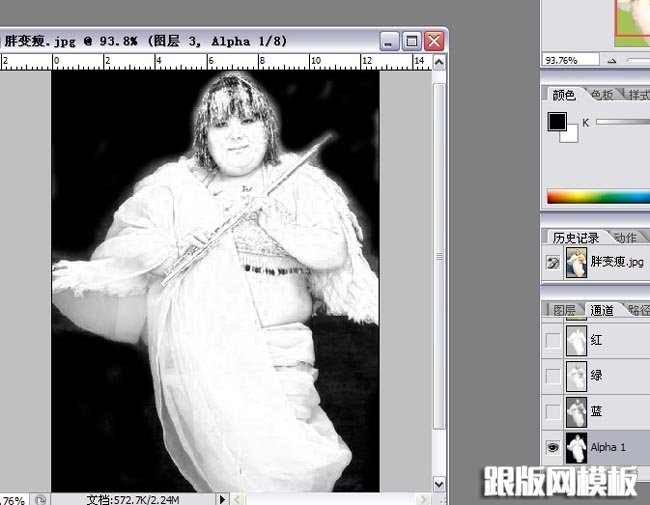This screenshot has height=505, width=650.
Task: Click the K grayscale slider track
Action: (x=622, y=122)
